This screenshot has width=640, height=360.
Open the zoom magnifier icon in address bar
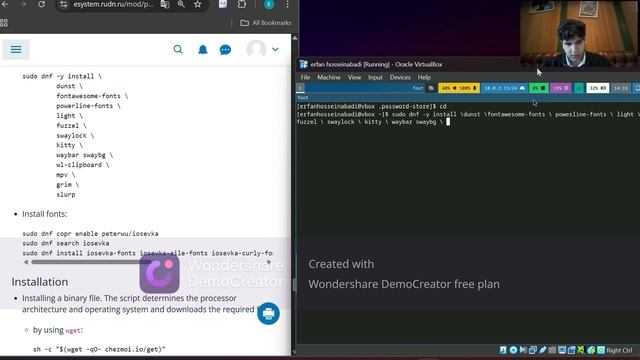[x=181, y=4]
